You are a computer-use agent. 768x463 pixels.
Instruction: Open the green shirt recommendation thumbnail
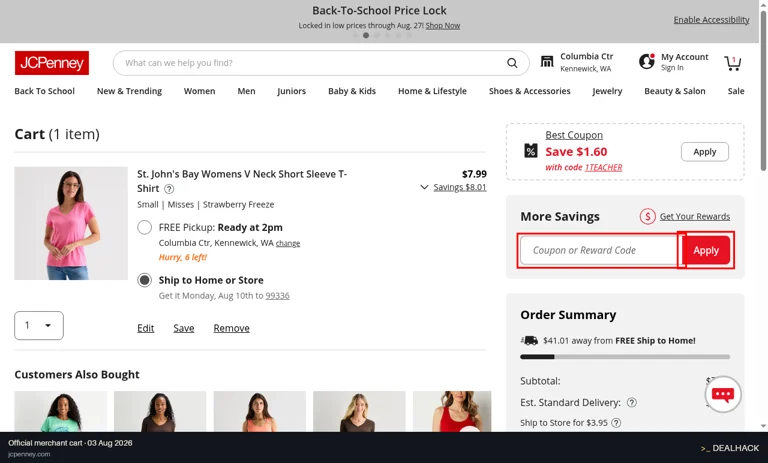pos(60,412)
